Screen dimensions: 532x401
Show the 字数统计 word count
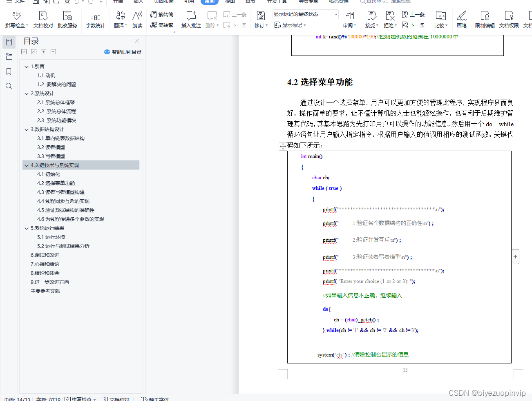95,19
